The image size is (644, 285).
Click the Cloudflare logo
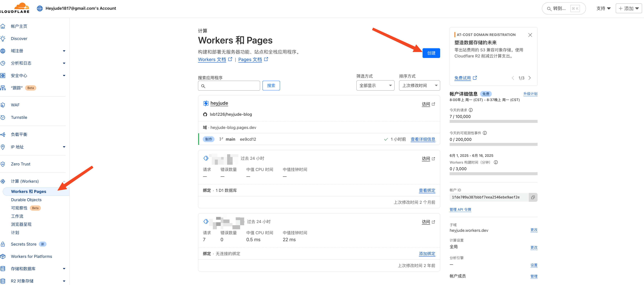(x=14, y=8)
